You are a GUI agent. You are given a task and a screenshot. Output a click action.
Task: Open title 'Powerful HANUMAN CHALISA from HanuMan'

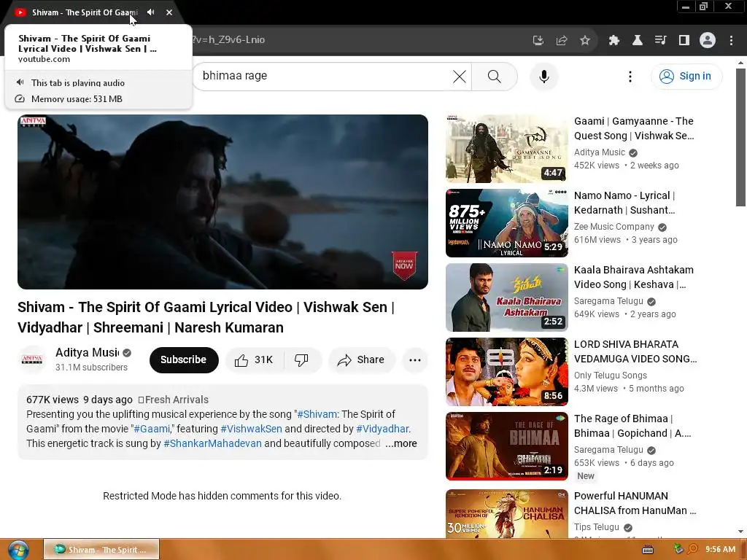pyautogui.click(x=635, y=503)
